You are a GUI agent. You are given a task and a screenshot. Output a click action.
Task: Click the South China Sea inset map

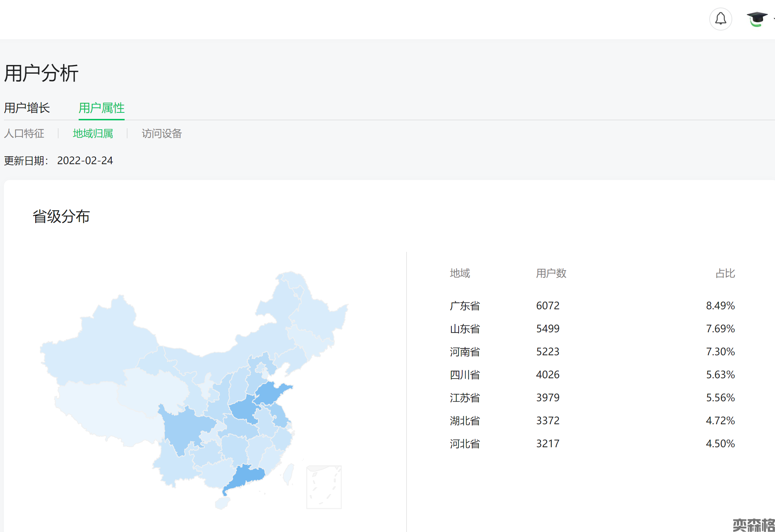[x=324, y=487]
